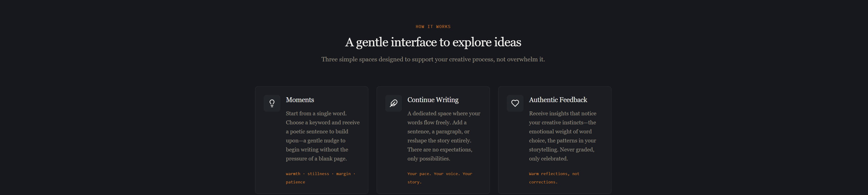The image size is (868, 195).
Task: Click the lightbulb icon beside Moments
Action: coord(272,103)
